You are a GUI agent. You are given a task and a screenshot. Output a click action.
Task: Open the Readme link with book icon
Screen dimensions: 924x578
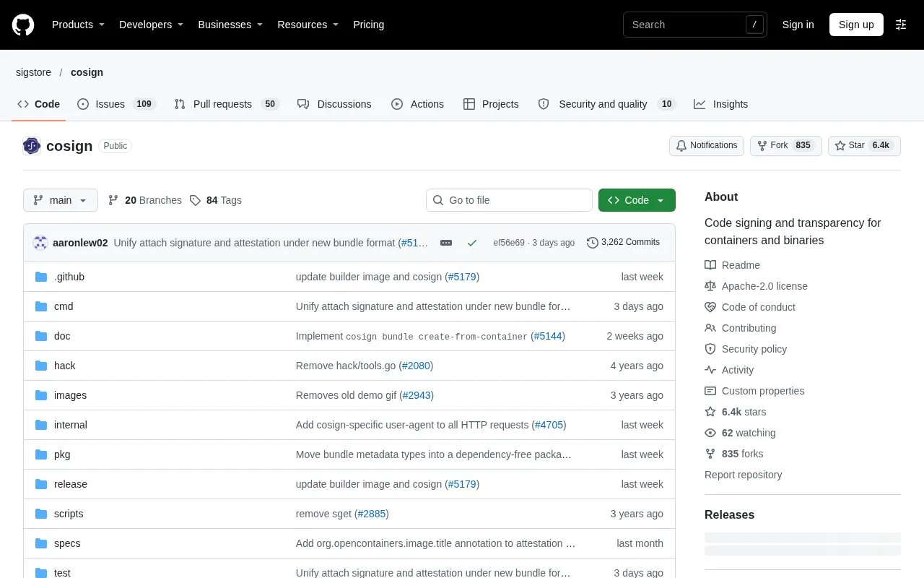pos(732,265)
